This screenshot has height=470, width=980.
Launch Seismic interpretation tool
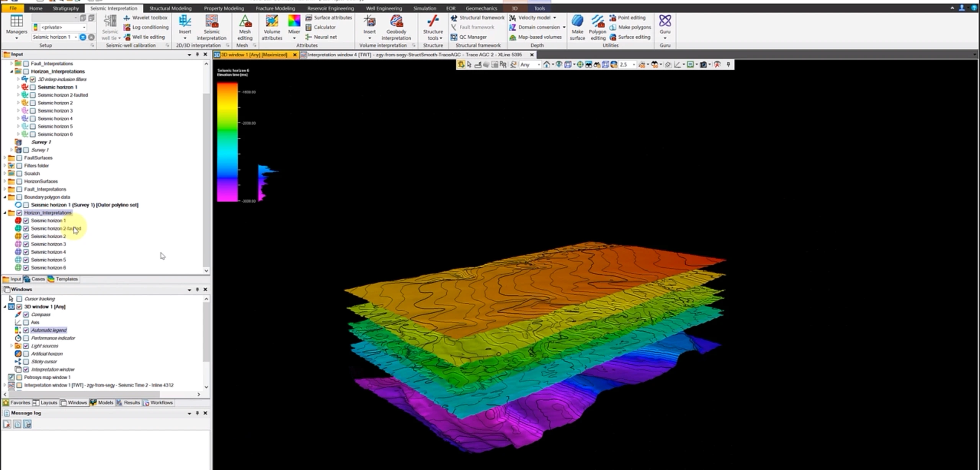[212, 27]
